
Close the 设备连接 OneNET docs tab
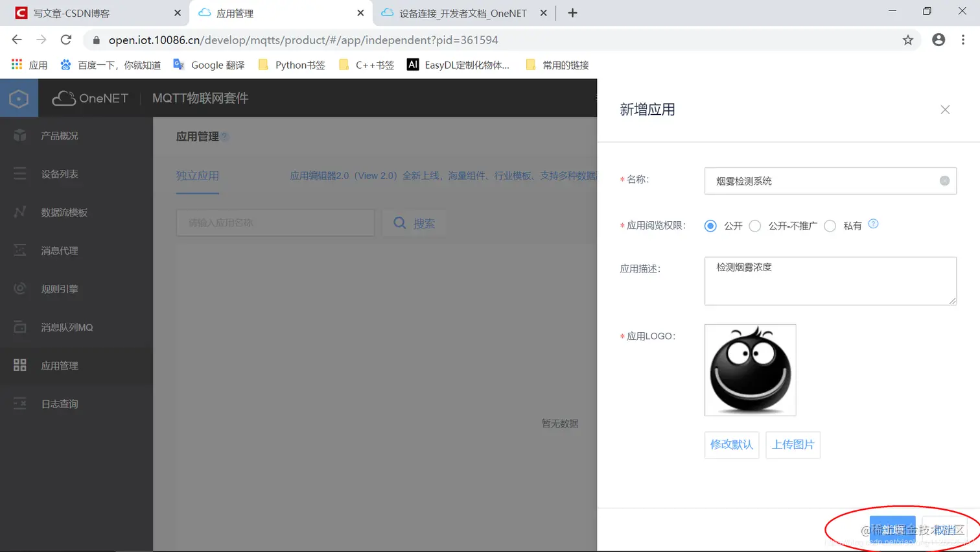pos(543,13)
